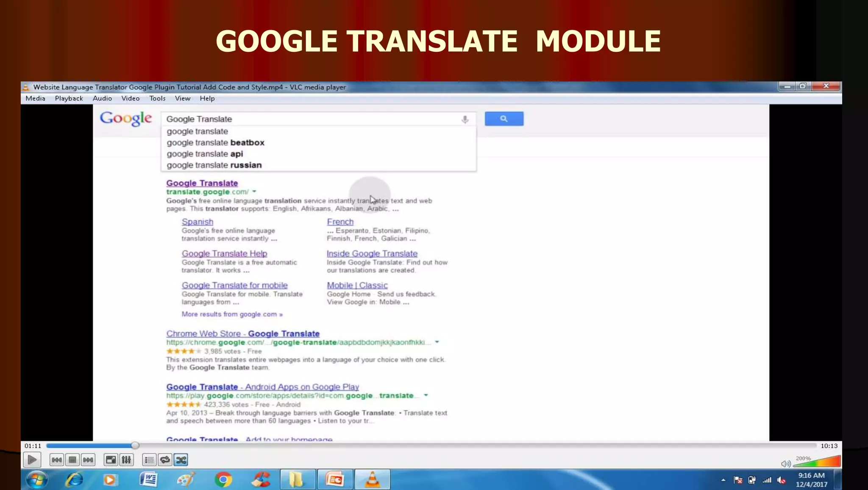
Task: Click the microphone voice search icon
Action: 465,120
